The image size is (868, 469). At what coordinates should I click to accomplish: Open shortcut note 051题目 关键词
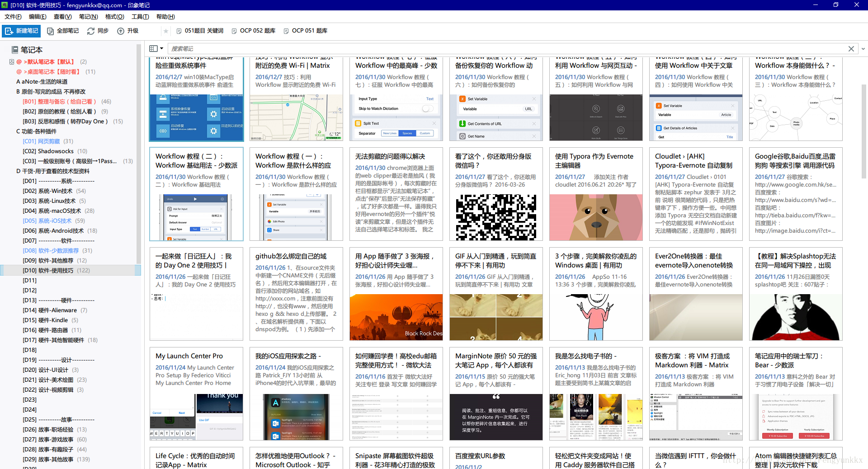click(200, 31)
